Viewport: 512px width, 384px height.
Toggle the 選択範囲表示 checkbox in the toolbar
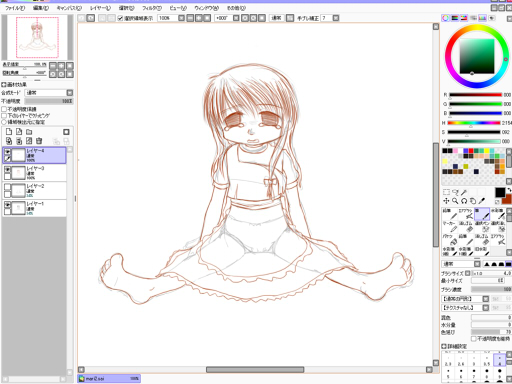pos(120,18)
